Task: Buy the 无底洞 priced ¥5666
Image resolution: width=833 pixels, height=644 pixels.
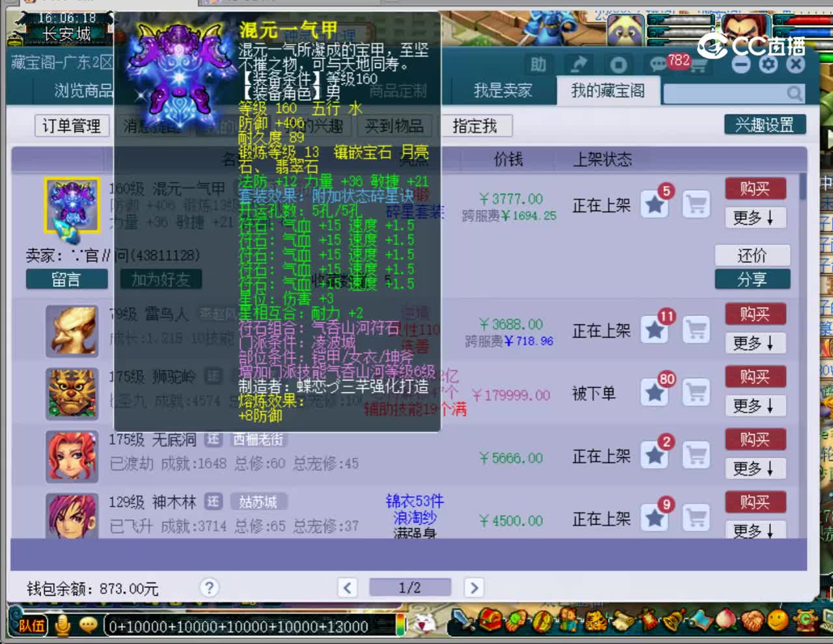Action: 755,440
